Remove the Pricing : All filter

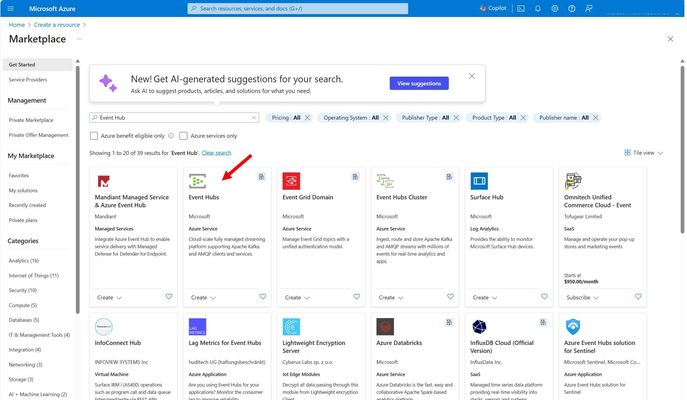(308, 118)
